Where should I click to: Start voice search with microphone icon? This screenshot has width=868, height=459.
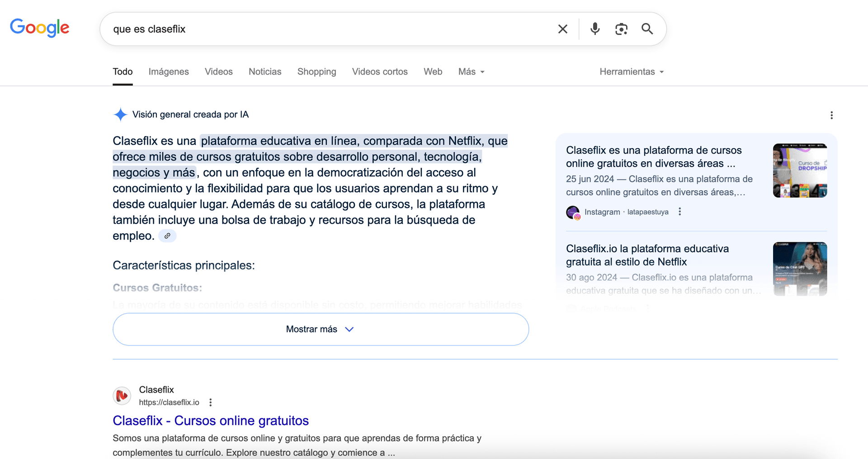pos(595,29)
